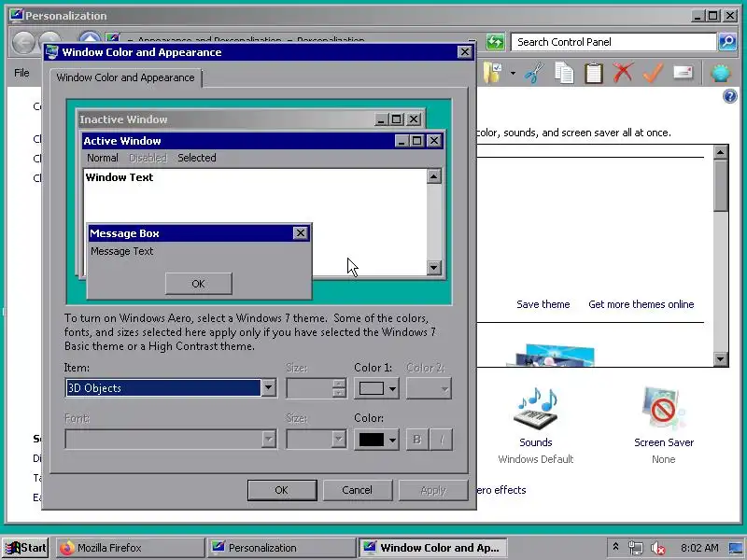Viewport: 747px width, 560px height.
Task: Click the Back arrow in the Personalization window
Action: (23, 42)
